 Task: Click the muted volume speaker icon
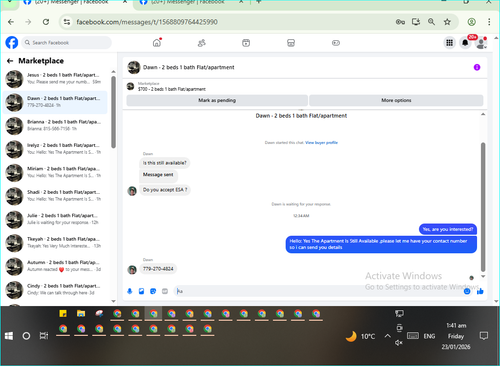[399, 343]
